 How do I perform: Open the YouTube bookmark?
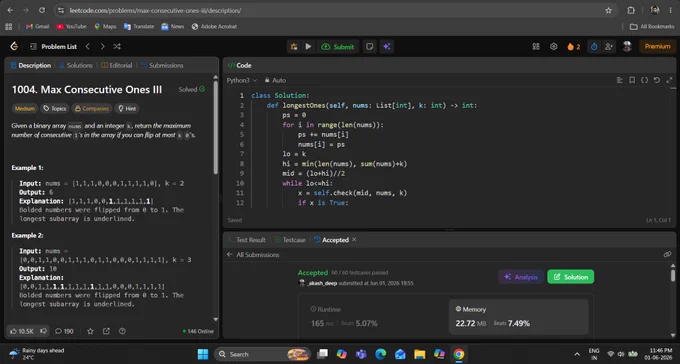coord(72,26)
